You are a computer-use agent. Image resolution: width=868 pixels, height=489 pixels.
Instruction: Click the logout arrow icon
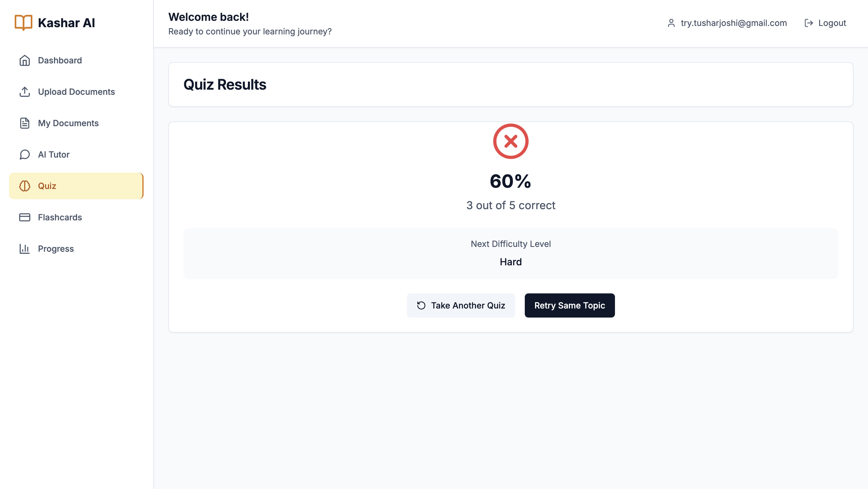click(x=809, y=23)
